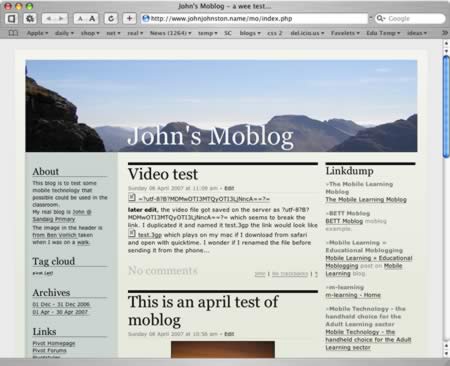Open the bookmarks book icon
This screenshot has height=366, width=450.
[13, 33]
